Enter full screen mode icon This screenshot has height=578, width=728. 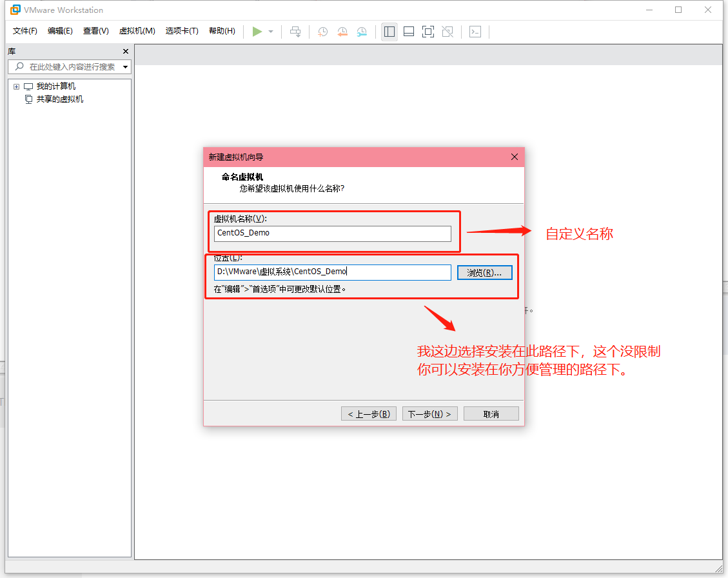point(428,32)
